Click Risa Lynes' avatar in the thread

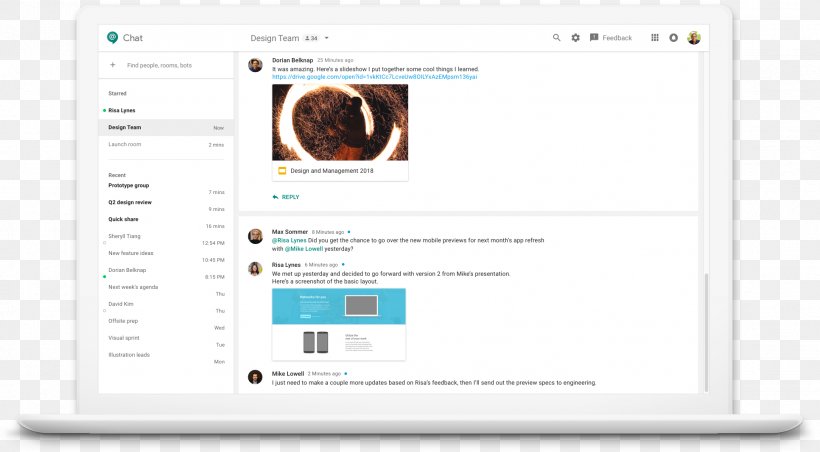coord(255,269)
